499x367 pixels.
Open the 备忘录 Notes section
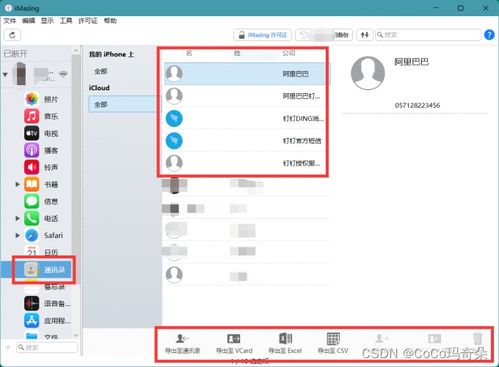tap(44, 287)
